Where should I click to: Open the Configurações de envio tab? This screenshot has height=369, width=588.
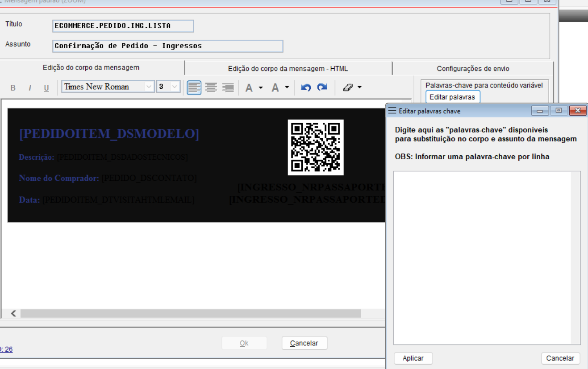click(x=473, y=69)
